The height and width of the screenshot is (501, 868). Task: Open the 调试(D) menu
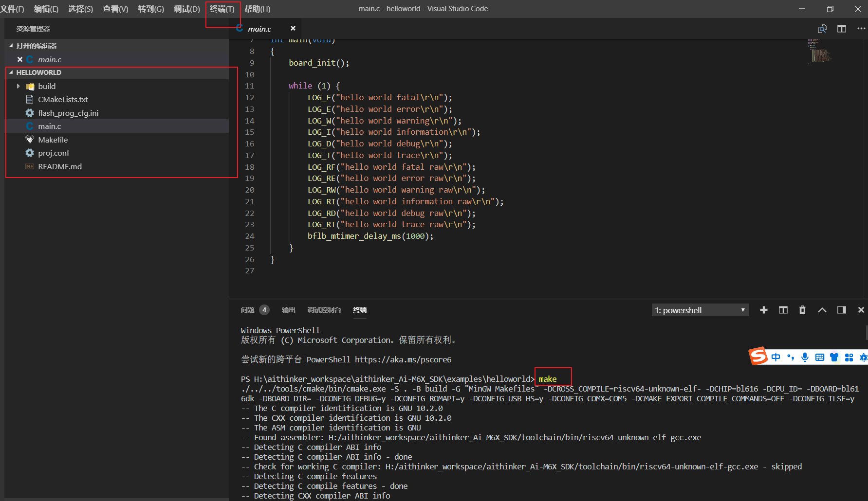coord(187,9)
